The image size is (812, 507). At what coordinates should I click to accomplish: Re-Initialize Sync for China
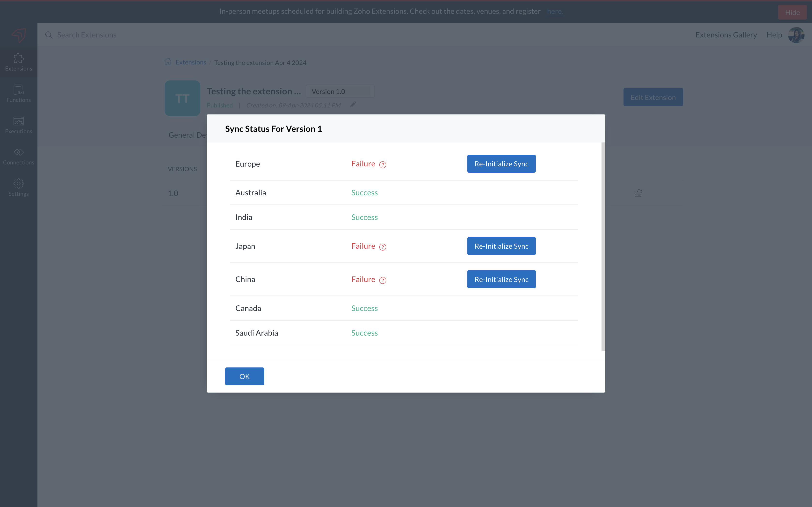coord(501,279)
